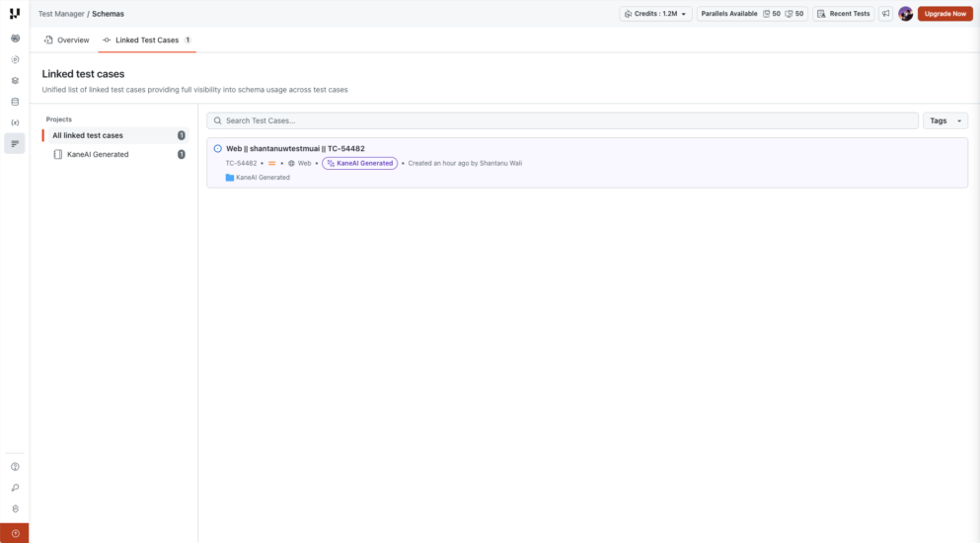Viewport: 980px width, 543px height.
Task: Click count badge beside All linked test cases
Action: tap(182, 136)
